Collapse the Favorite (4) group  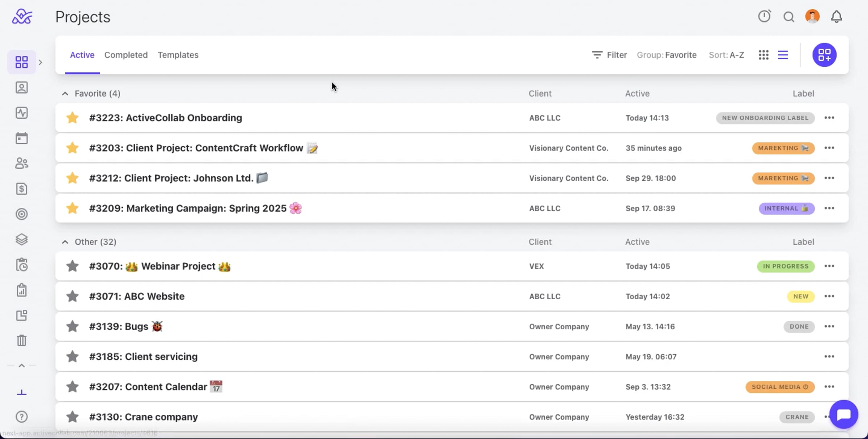click(65, 94)
